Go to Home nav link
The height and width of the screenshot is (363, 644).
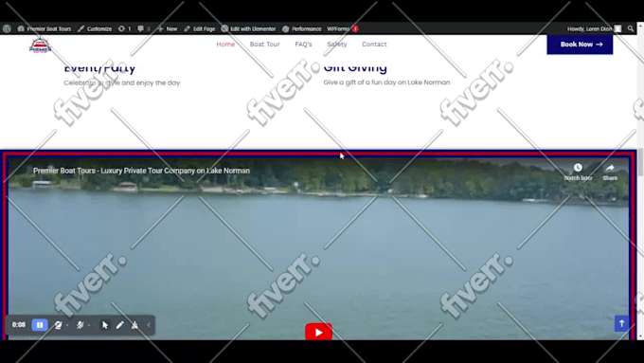pyautogui.click(x=225, y=44)
